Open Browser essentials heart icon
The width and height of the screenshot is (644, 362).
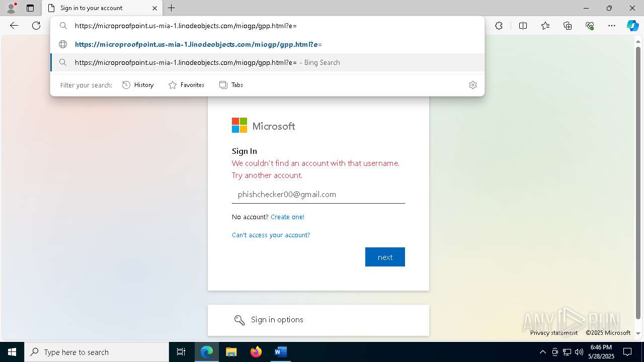click(x=590, y=26)
